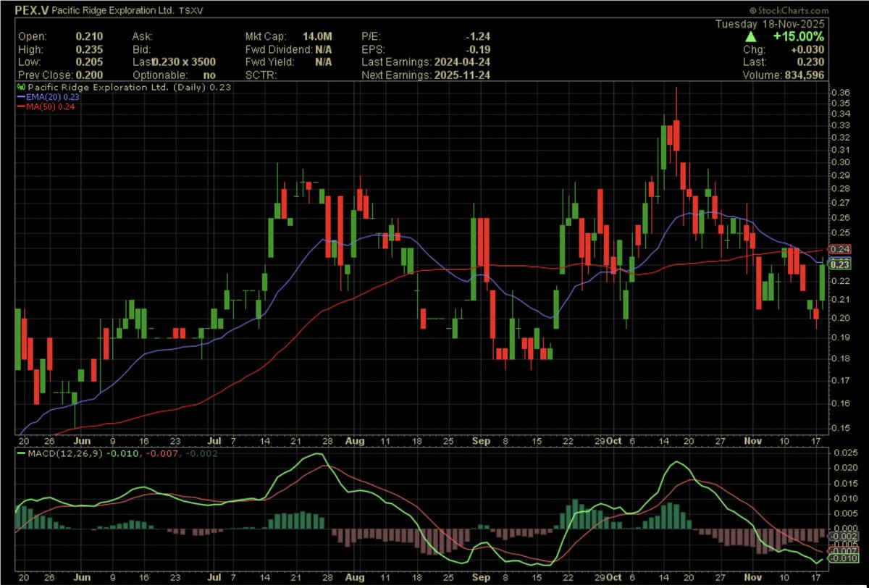Screen dimensions: 869x588
Task: Click the red 0.24 MA price tag on axis
Action: click(840, 249)
